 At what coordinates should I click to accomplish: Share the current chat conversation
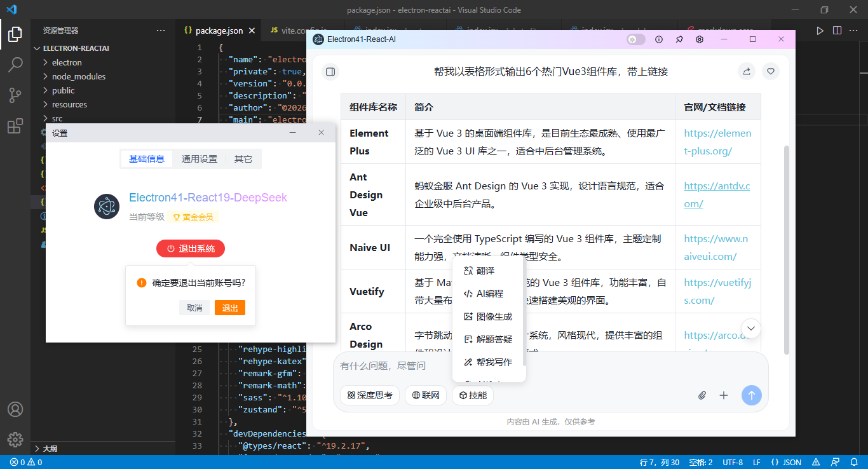[x=747, y=72]
